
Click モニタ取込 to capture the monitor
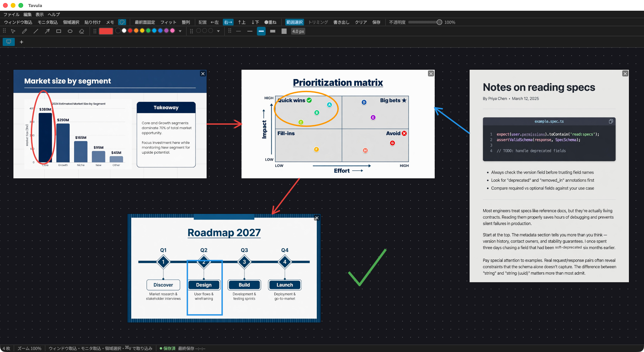pyautogui.click(x=48, y=22)
